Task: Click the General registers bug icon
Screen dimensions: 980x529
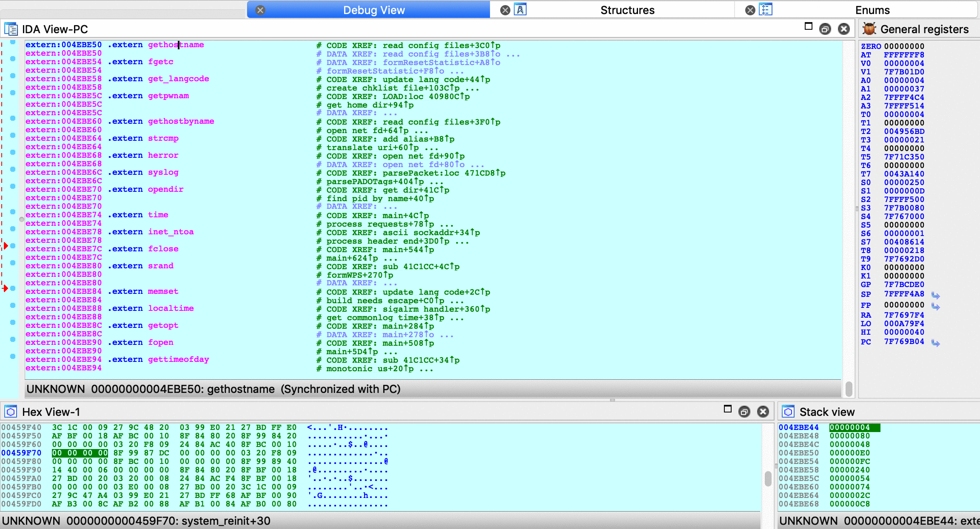Action: tap(869, 29)
